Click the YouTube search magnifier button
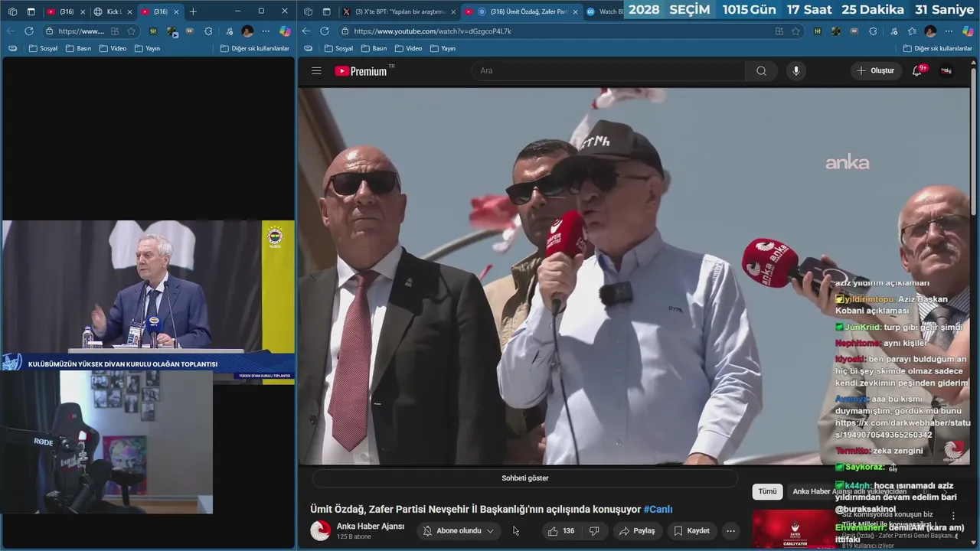 pyautogui.click(x=761, y=70)
